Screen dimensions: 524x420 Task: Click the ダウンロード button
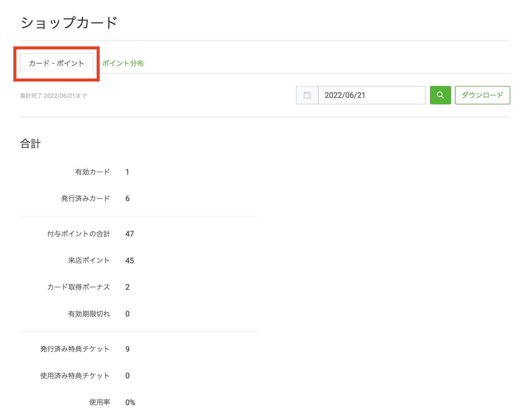click(x=482, y=95)
